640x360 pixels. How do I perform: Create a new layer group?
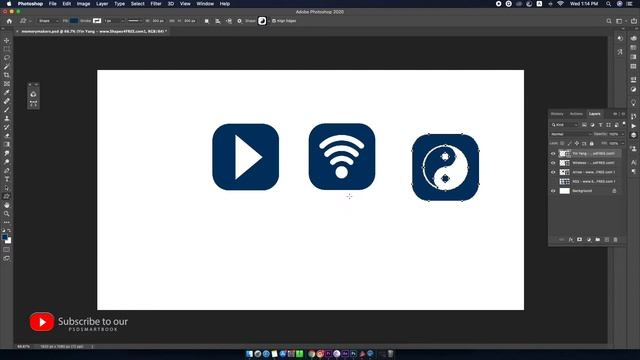click(x=598, y=240)
